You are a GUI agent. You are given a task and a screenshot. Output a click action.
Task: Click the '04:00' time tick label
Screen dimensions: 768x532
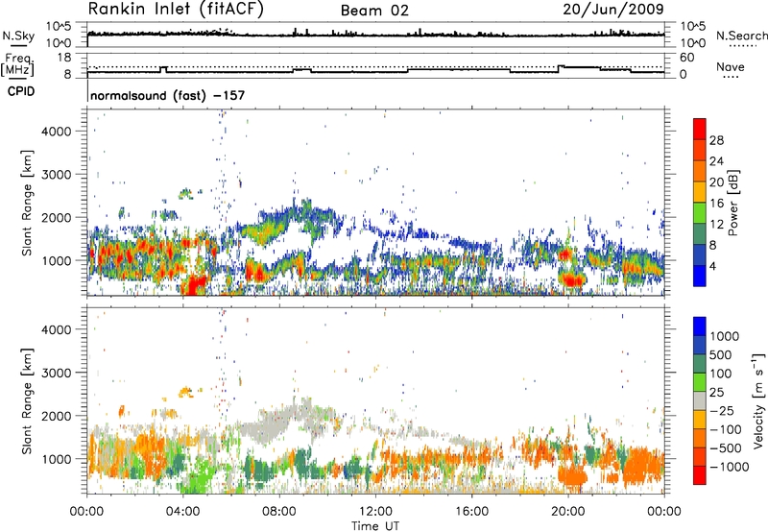pyautogui.click(x=183, y=512)
